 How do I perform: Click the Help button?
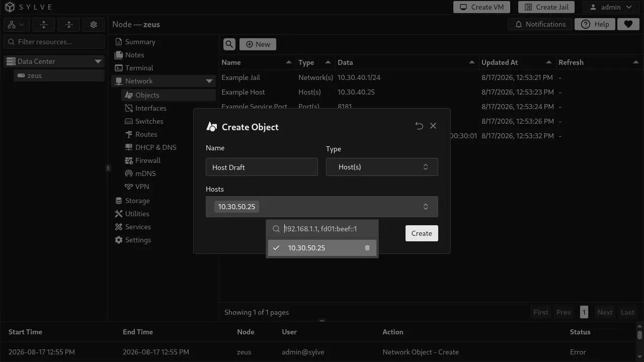click(x=595, y=24)
